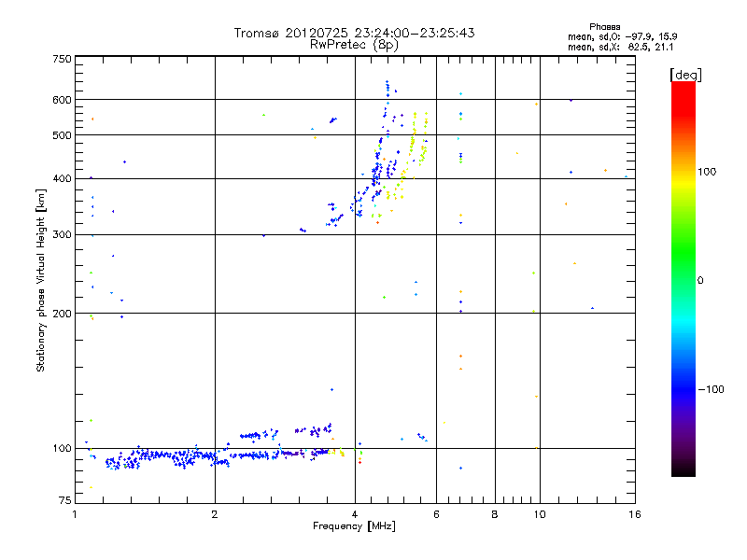Click the '4' frequency axis tick label

point(355,514)
